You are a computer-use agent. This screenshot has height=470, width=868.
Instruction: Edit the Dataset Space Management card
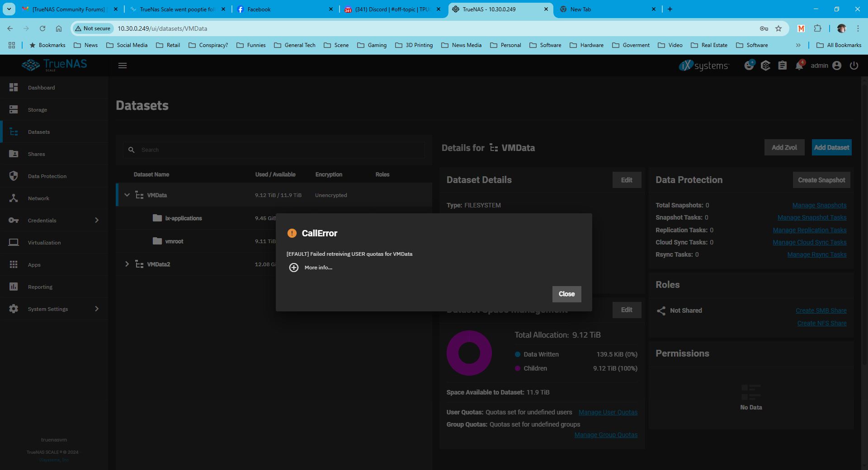tap(627, 310)
